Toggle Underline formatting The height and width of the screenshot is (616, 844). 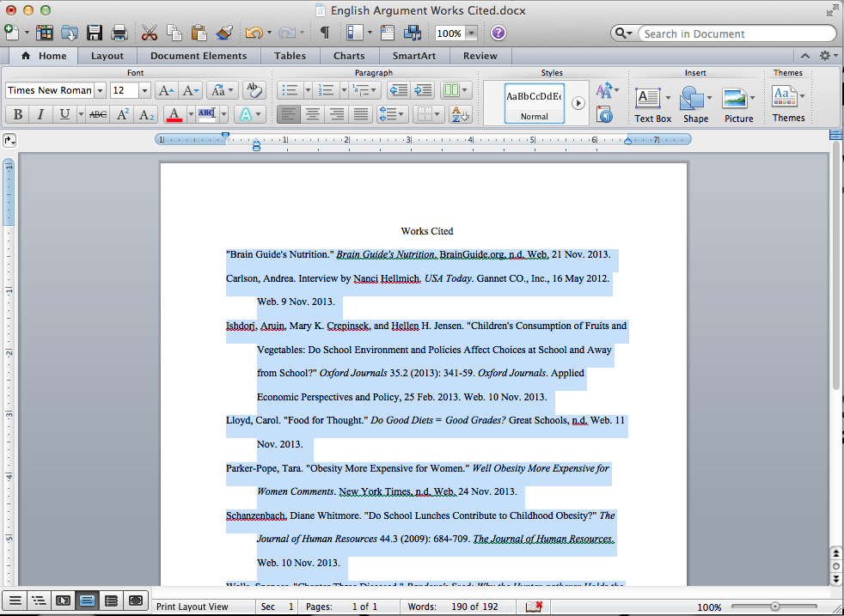click(x=64, y=114)
